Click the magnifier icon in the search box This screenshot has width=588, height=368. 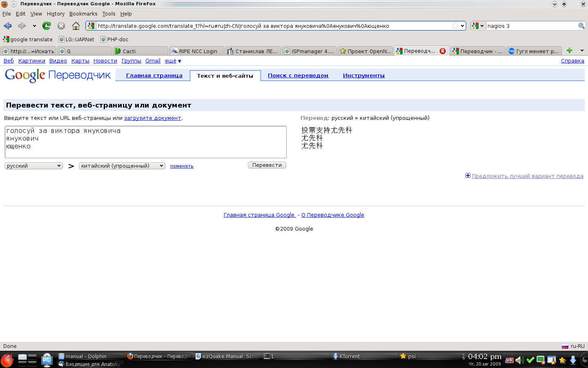(x=581, y=26)
